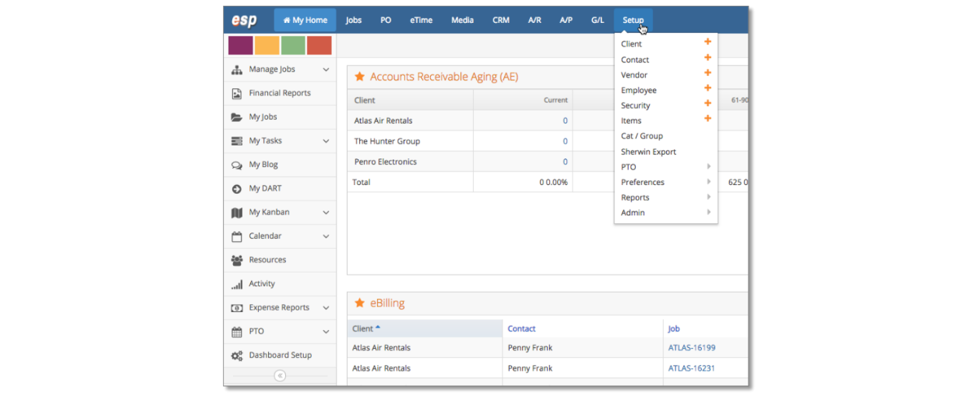Select the red color swatch
980x396 pixels.
pos(319,45)
